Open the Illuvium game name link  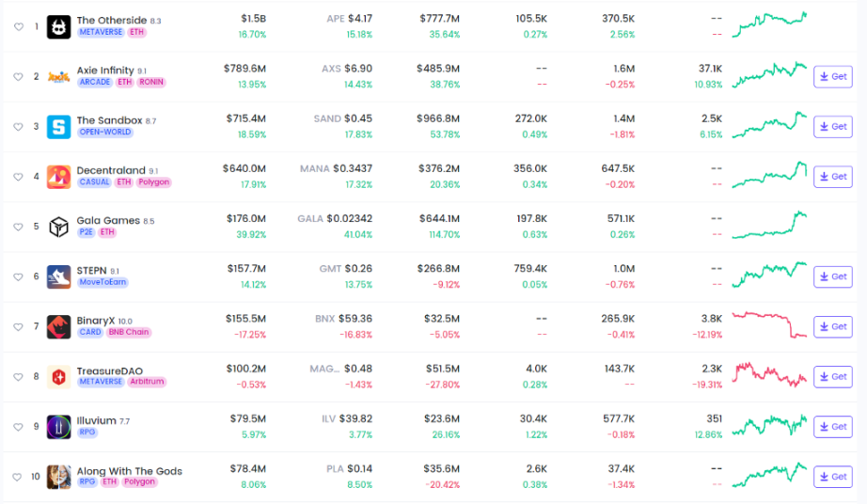pyautogui.click(x=96, y=420)
